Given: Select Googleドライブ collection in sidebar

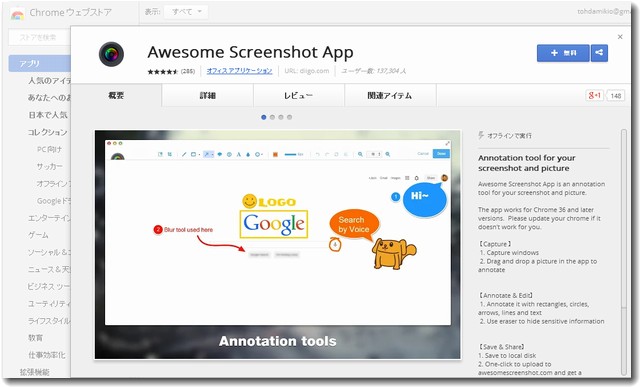Looking at the screenshot, I should pos(53,201).
